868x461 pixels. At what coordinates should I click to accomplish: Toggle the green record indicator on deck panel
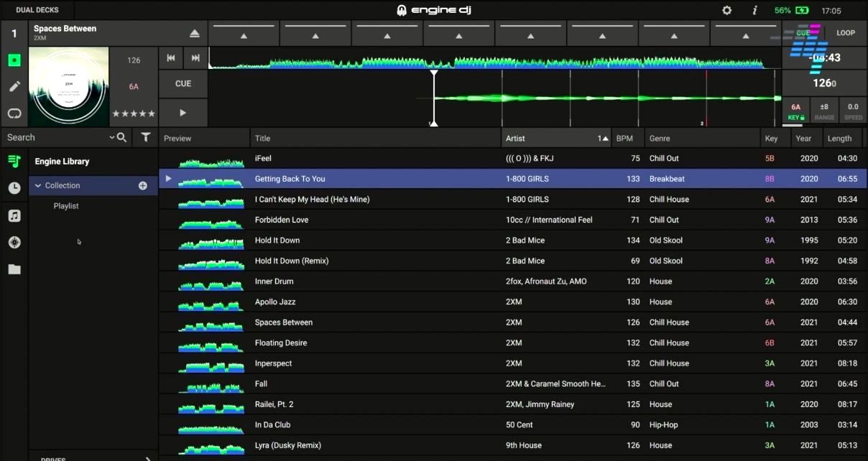(14, 60)
